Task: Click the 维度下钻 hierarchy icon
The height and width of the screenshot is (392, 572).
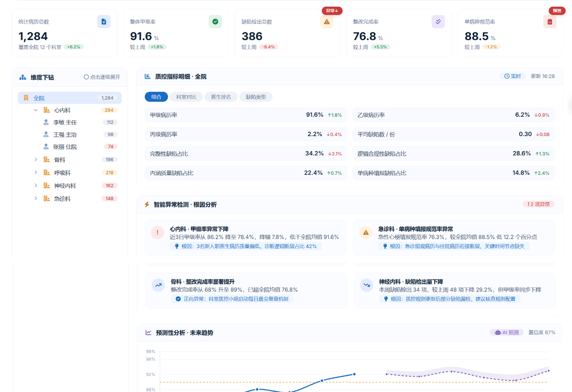Action: point(23,77)
